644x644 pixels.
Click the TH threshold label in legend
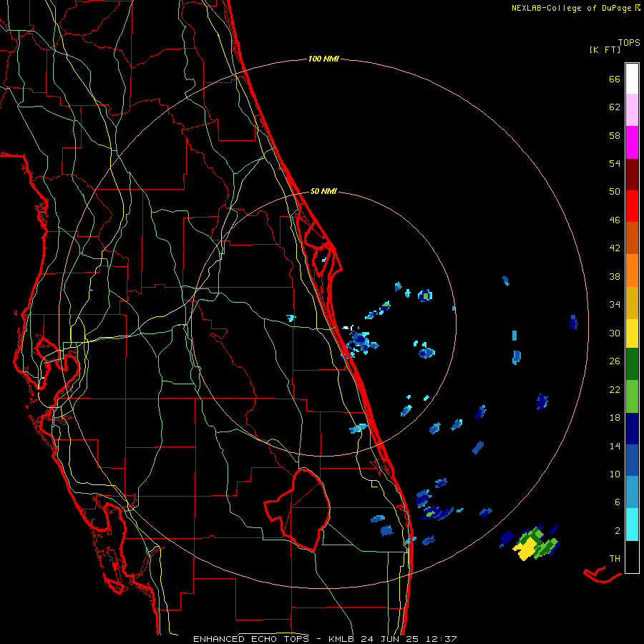(x=615, y=559)
